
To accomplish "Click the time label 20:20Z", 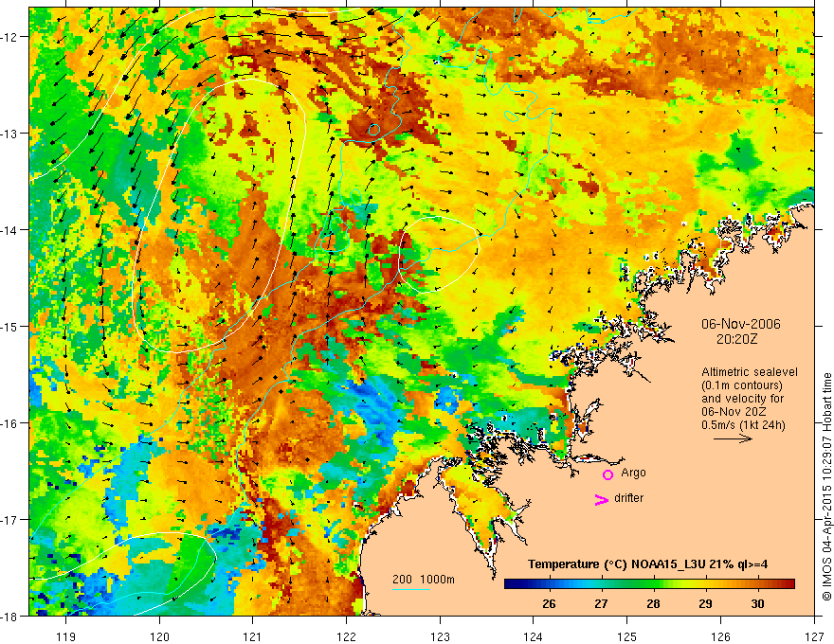I will coord(736,338).
